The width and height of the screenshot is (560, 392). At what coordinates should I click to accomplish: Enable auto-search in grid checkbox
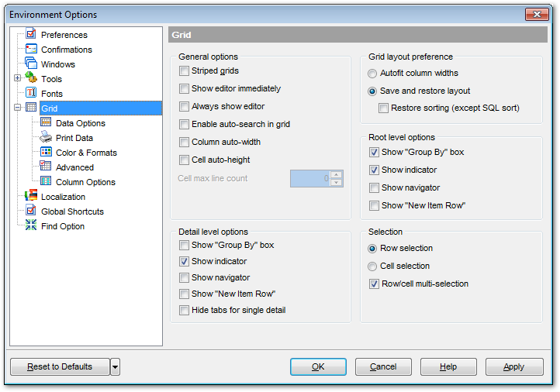pos(184,125)
